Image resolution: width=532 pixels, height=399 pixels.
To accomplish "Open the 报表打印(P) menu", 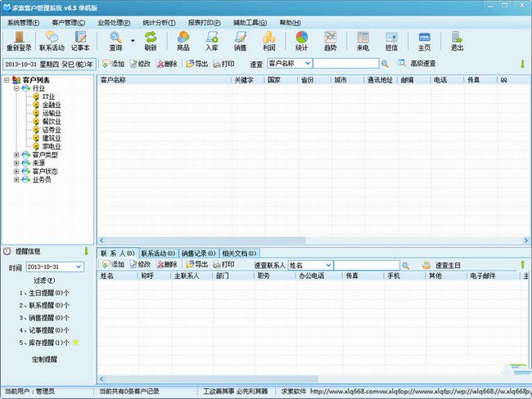I will pyautogui.click(x=205, y=23).
